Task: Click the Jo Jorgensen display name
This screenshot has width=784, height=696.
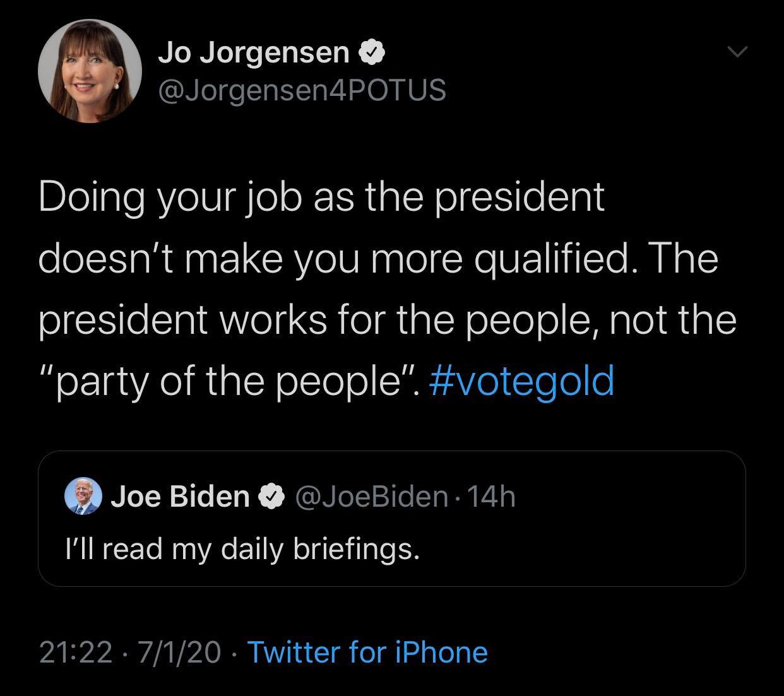Action: pyautogui.click(x=254, y=53)
